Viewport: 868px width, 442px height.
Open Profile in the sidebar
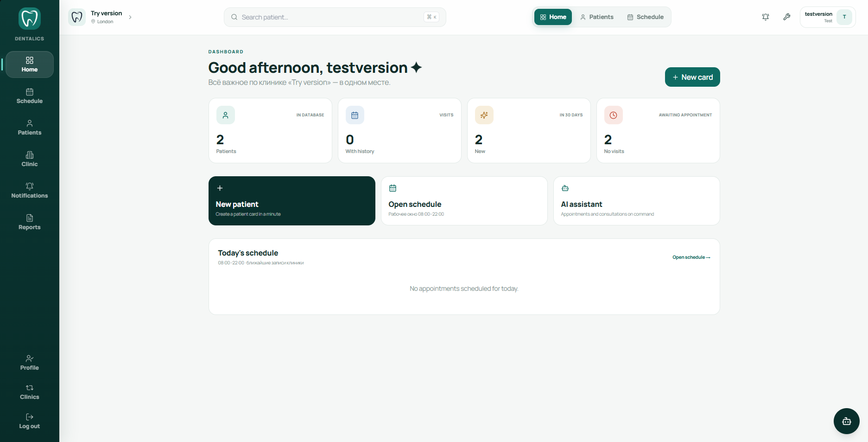point(30,363)
